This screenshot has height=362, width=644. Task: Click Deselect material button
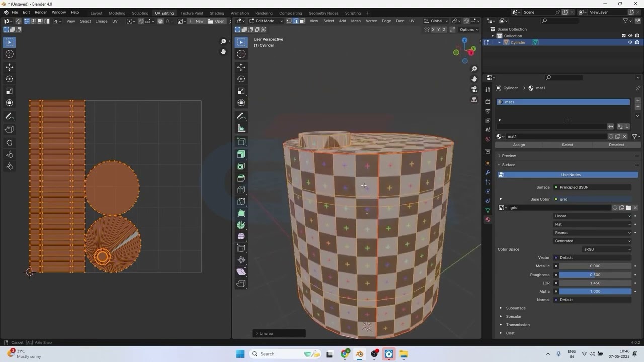616,145
